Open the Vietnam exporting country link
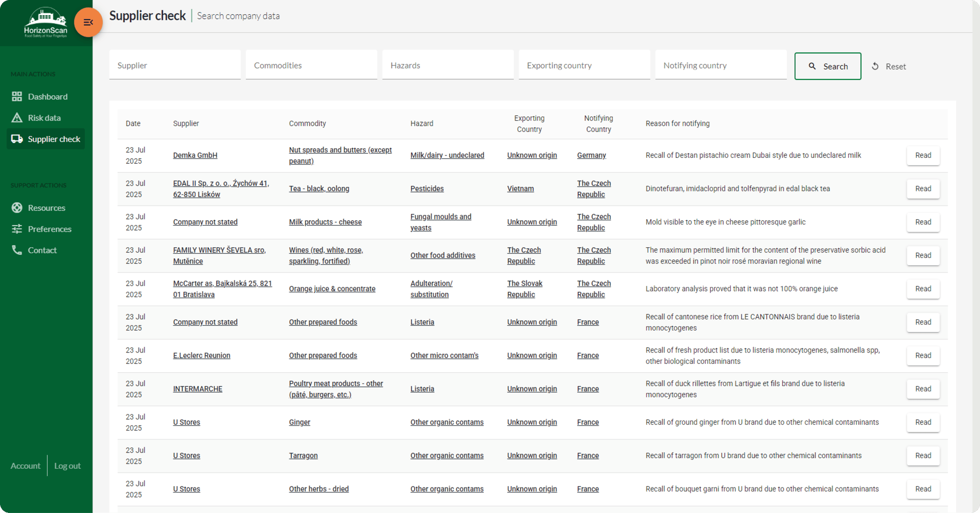This screenshot has height=513, width=980. pos(520,189)
